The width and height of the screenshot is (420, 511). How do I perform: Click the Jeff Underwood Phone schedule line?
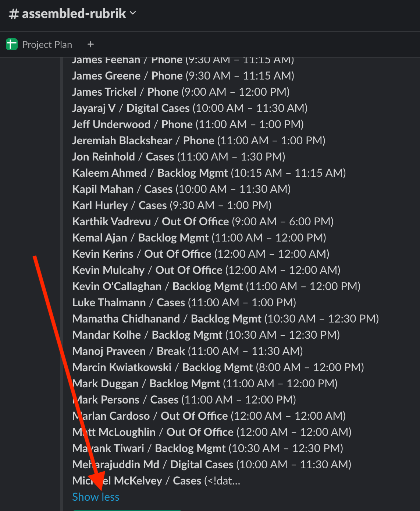pyautogui.click(x=188, y=124)
